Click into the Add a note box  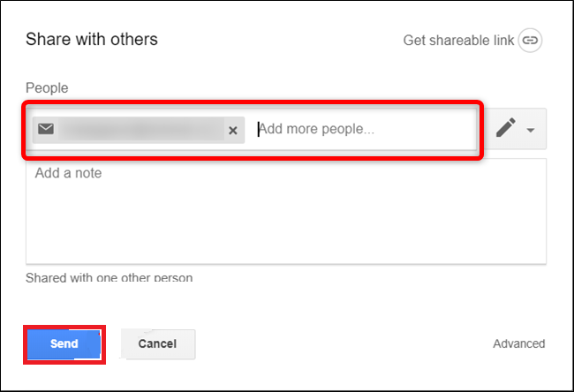point(286,211)
